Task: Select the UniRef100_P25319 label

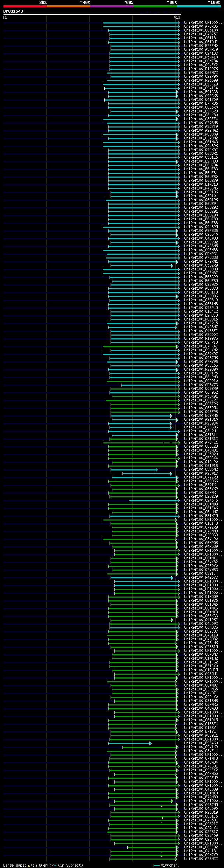Action: [x=201, y=812]
